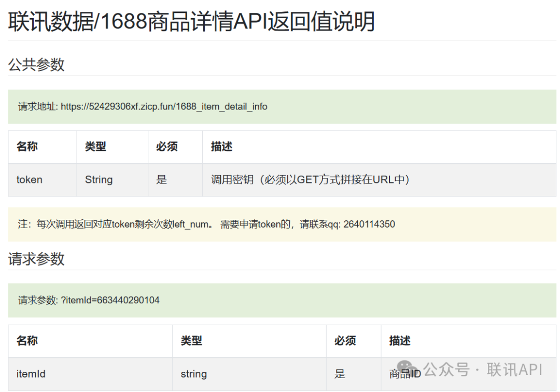The image size is (560, 392).
Task: Click the 是 value in the itemId row
Action: pyautogui.click(x=340, y=374)
